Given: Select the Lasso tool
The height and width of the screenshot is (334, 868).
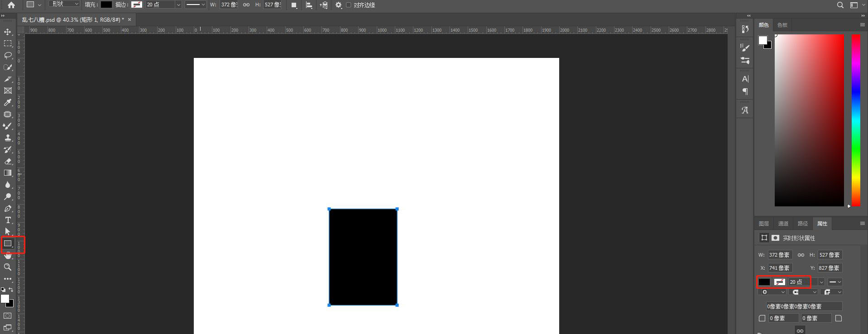Looking at the screenshot, I should tap(8, 55).
